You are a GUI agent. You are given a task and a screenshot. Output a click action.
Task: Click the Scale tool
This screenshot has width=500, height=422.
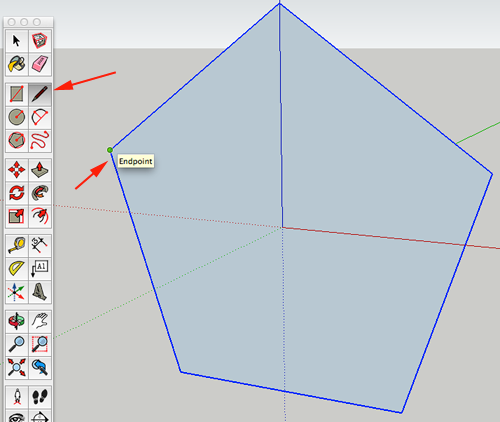(17, 216)
